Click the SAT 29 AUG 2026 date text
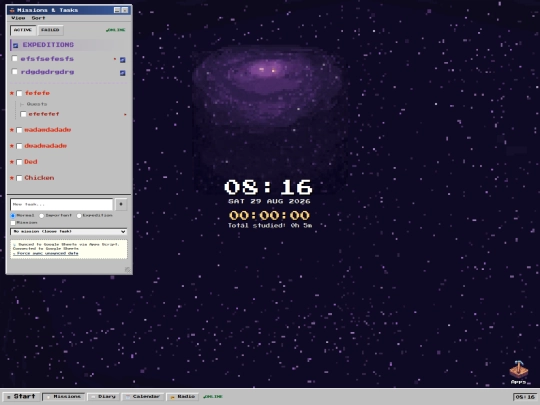 [x=269, y=201]
